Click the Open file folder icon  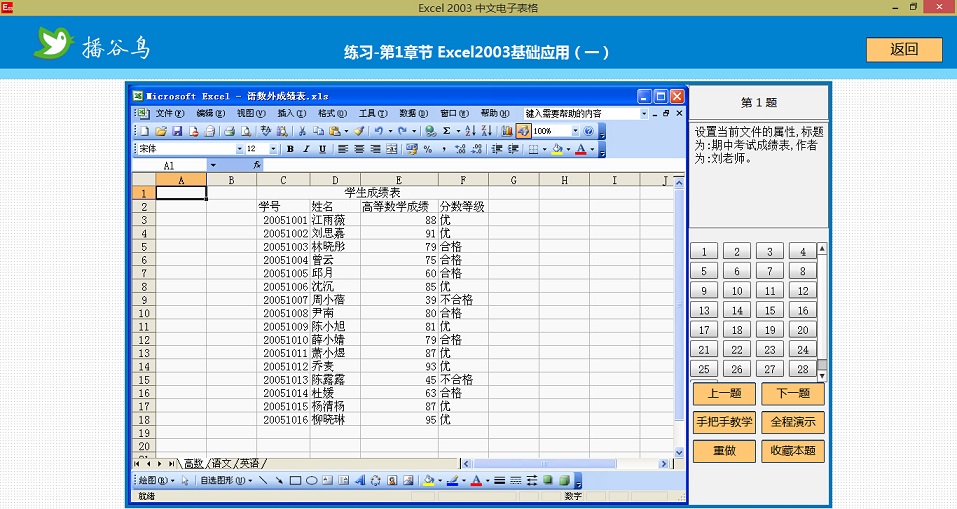161,131
